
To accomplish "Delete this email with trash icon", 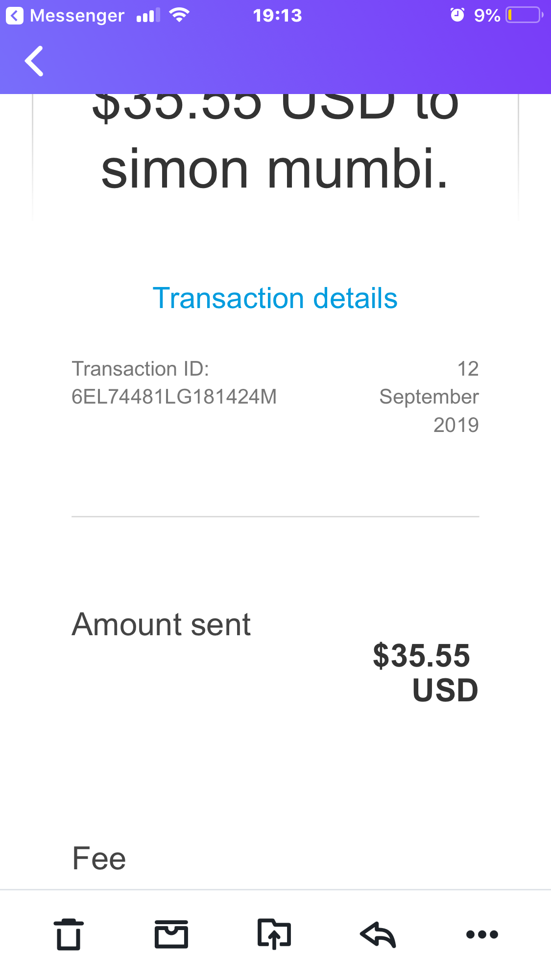I will point(69,934).
